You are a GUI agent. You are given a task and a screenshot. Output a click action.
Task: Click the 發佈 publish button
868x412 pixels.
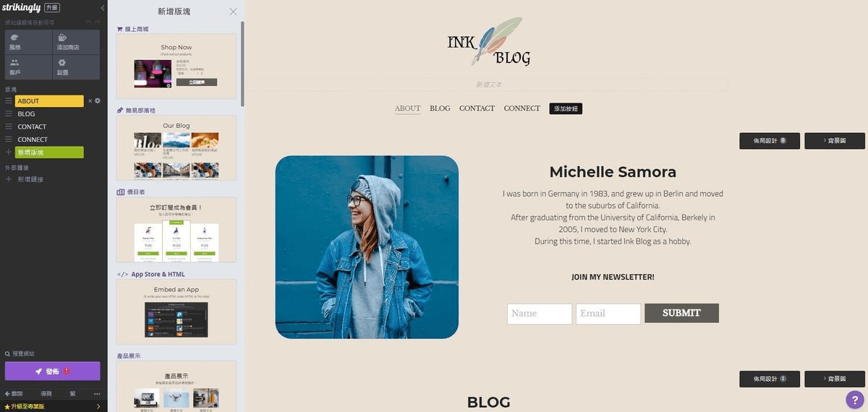[52, 371]
